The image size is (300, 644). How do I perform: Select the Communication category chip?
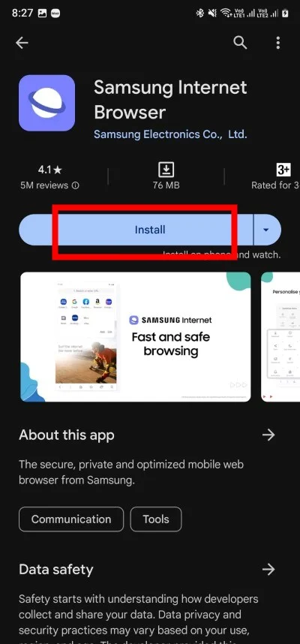click(x=71, y=519)
